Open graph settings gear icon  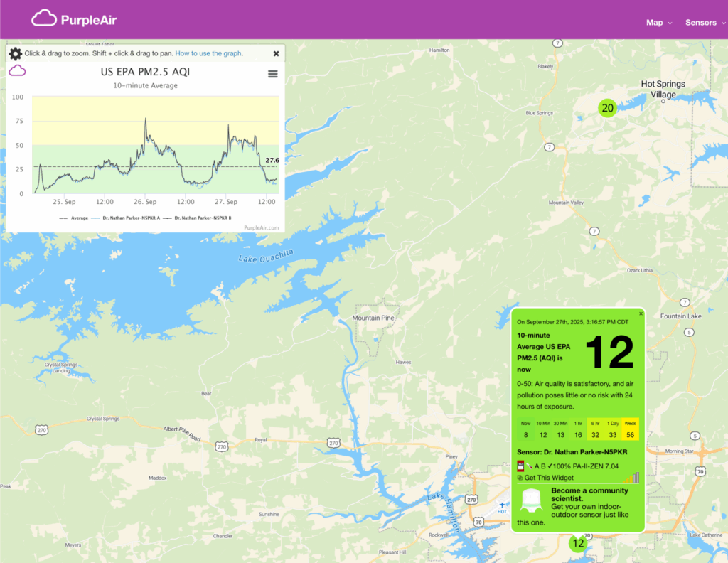point(15,53)
